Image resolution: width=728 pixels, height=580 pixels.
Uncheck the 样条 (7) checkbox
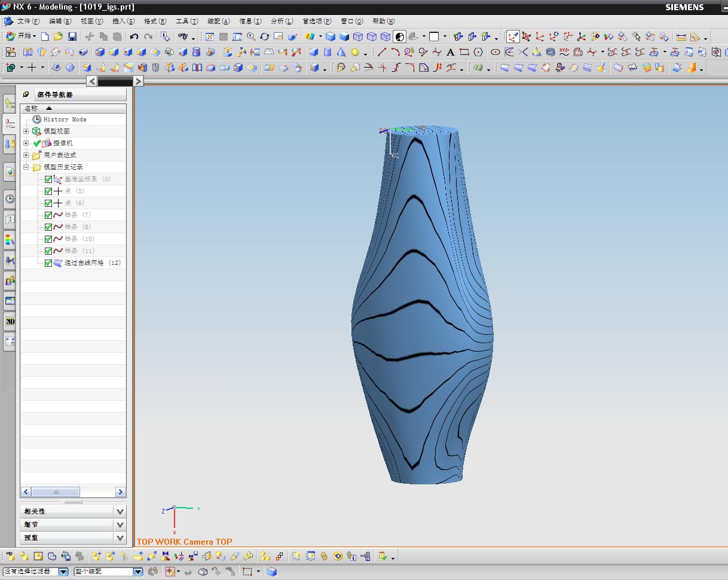point(48,215)
